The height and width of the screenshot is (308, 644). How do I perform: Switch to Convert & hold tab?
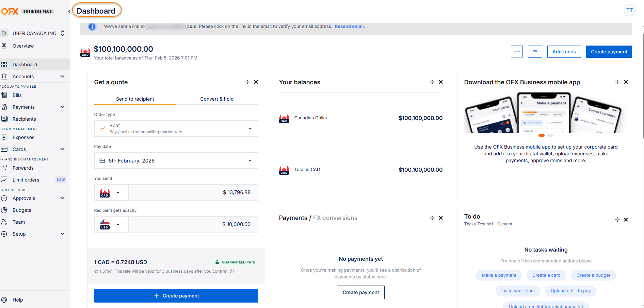pos(217,99)
